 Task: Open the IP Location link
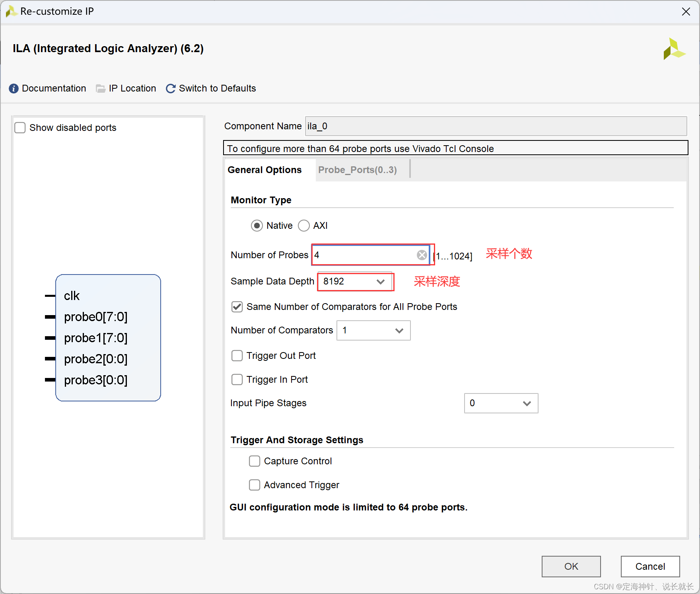[x=132, y=88]
